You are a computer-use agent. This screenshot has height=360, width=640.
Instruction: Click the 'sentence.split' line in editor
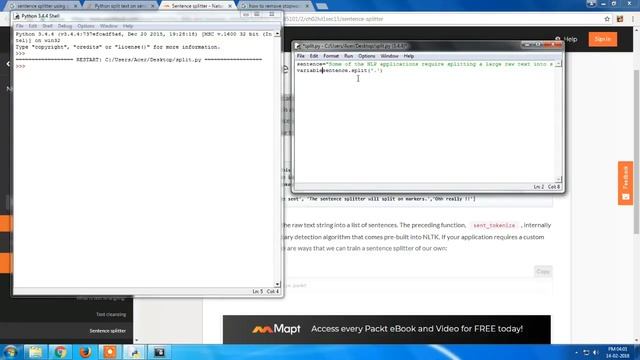point(340,71)
